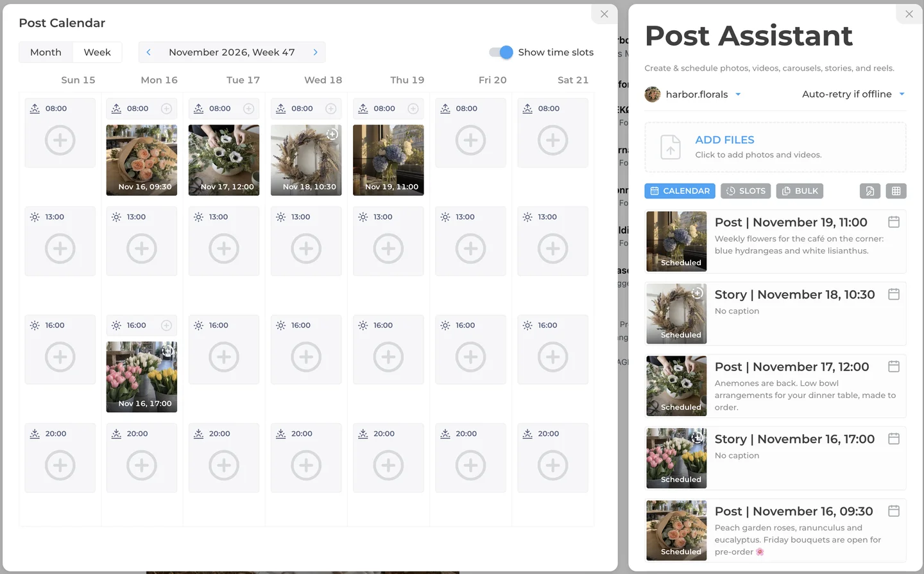Add post to Tue 17 13:00 slot
Image resolution: width=924 pixels, height=574 pixels.
point(224,248)
